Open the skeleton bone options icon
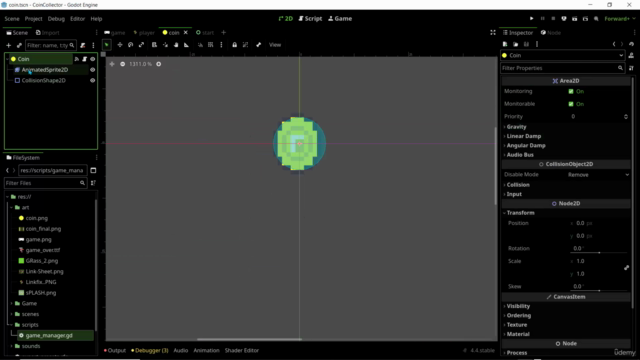Viewport: 640px width, 360px height. point(258,45)
